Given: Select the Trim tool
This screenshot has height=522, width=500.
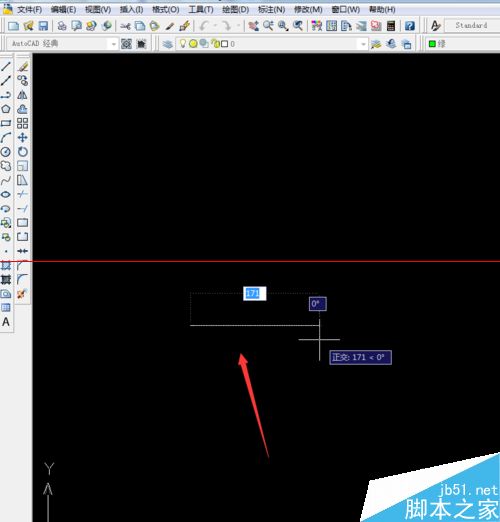Looking at the screenshot, I should [23, 194].
